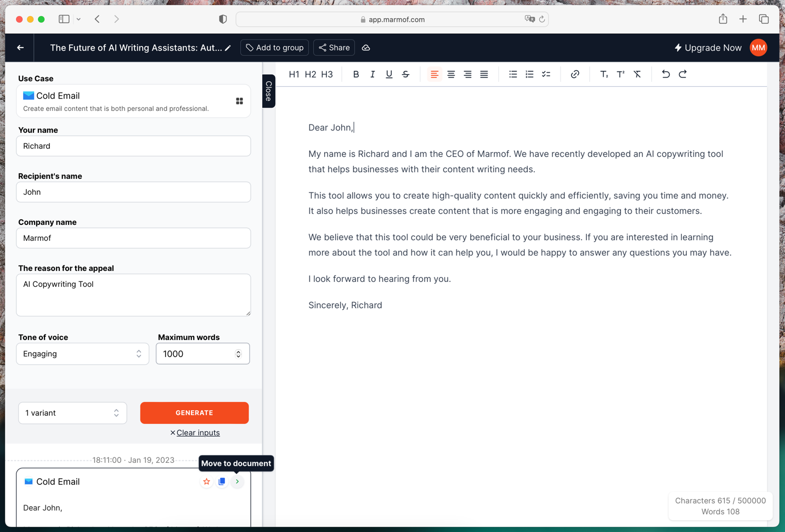Insert a bulleted list
The image size is (785, 532).
[513, 74]
